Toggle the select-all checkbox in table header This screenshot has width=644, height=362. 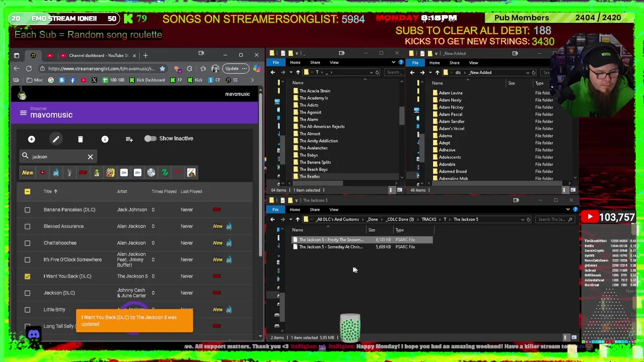click(27, 191)
